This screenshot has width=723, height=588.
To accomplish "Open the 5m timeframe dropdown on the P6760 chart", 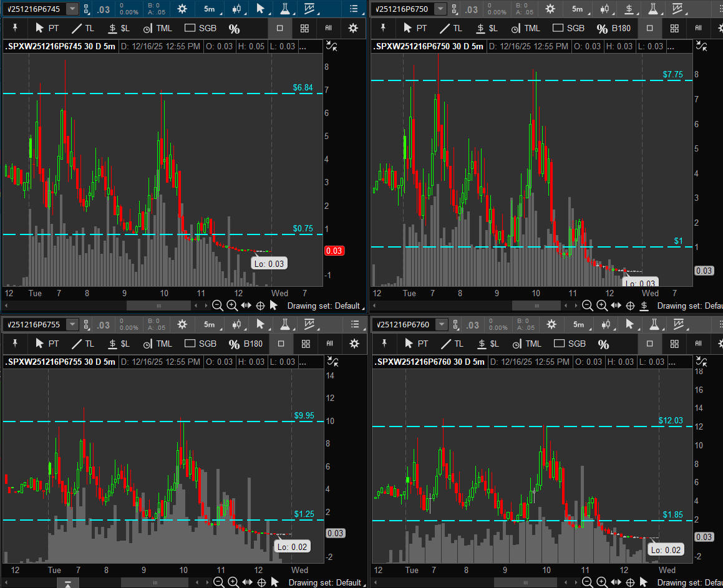I will (x=578, y=324).
